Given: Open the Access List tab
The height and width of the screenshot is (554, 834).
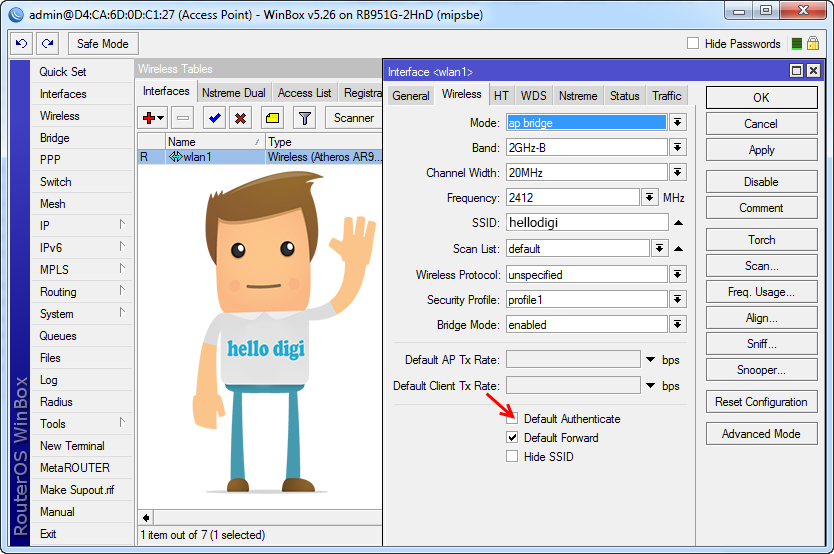Looking at the screenshot, I should 304,93.
